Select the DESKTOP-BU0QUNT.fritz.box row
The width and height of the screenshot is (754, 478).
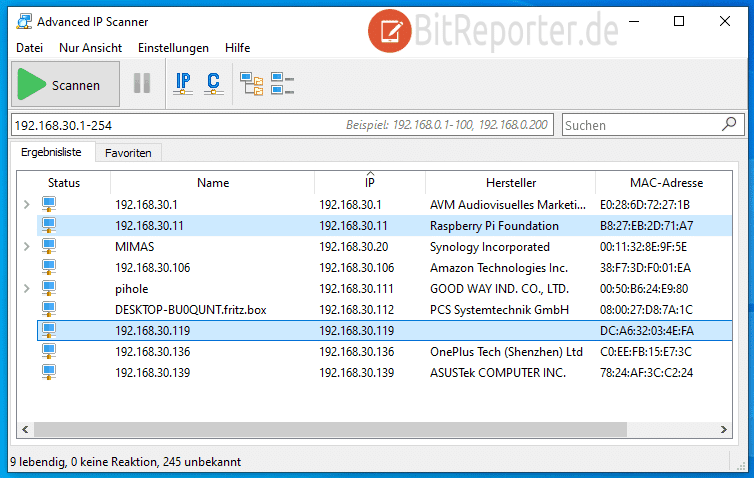(x=190, y=310)
